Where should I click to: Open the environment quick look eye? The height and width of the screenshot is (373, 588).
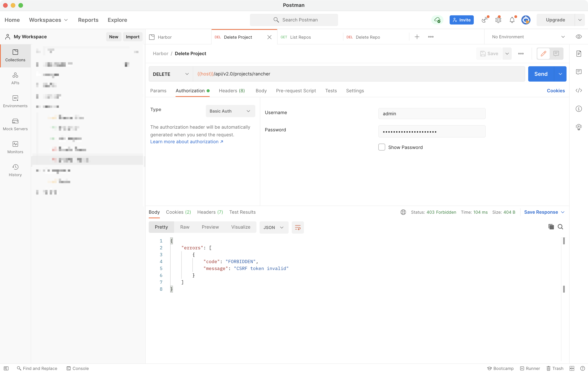point(579,37)
